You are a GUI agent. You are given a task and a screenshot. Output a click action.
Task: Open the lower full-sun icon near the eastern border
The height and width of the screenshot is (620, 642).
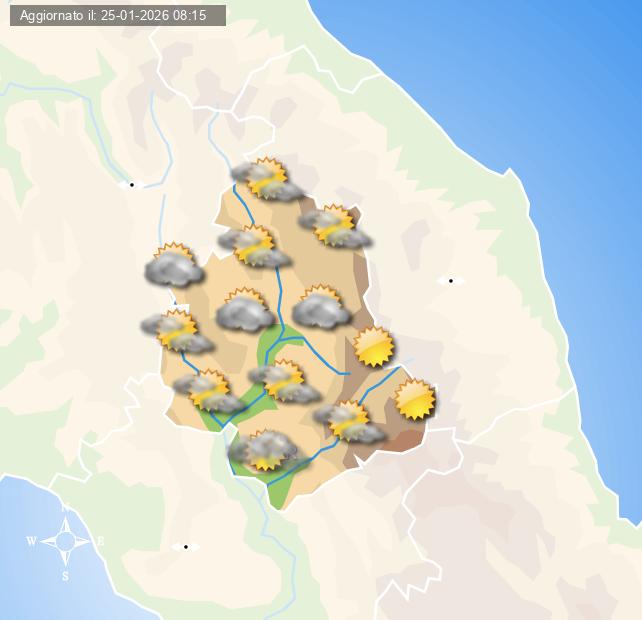tap(415, 400)
